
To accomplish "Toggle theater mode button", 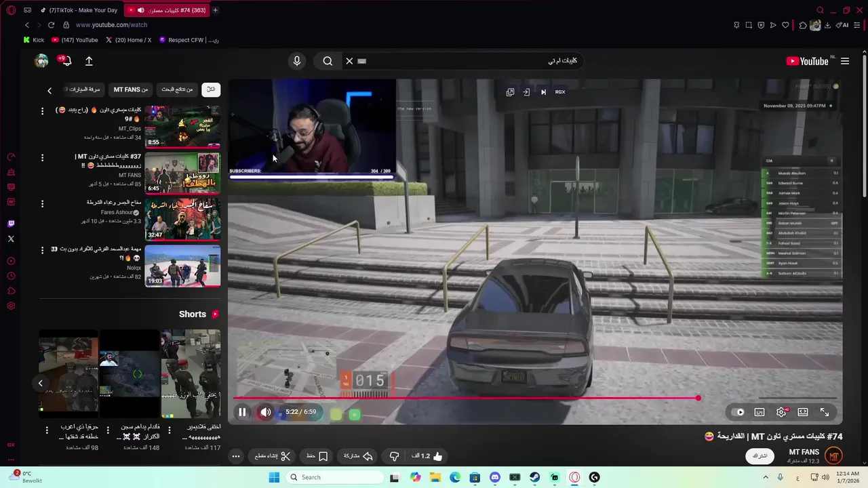I will tap(803, 412).
